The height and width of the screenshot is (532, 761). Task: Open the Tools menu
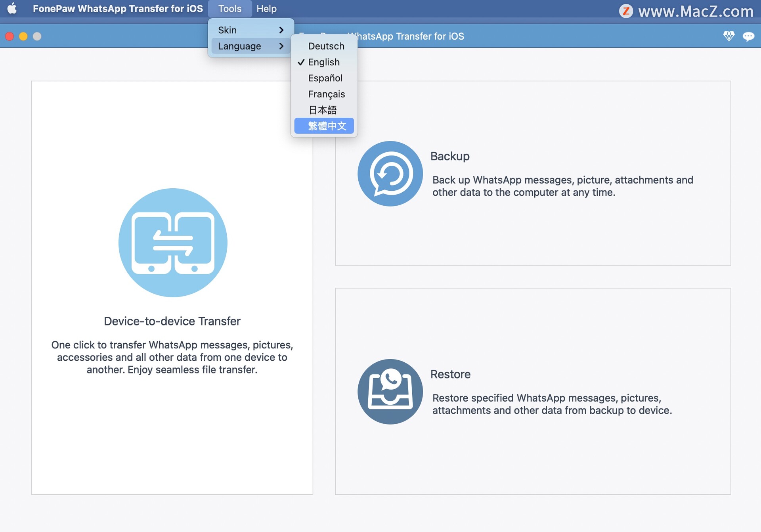pyautogui.click(x=230, y=8)
